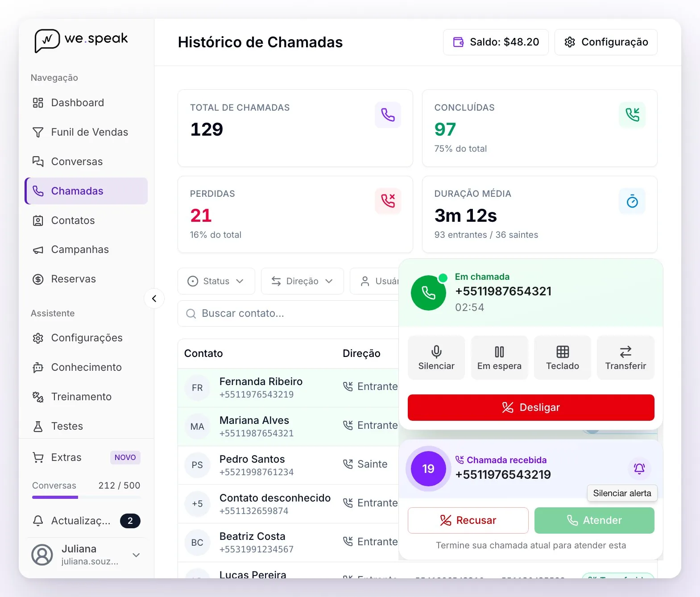Click the Atender button
700x597 pixels.
coord(594,520)
